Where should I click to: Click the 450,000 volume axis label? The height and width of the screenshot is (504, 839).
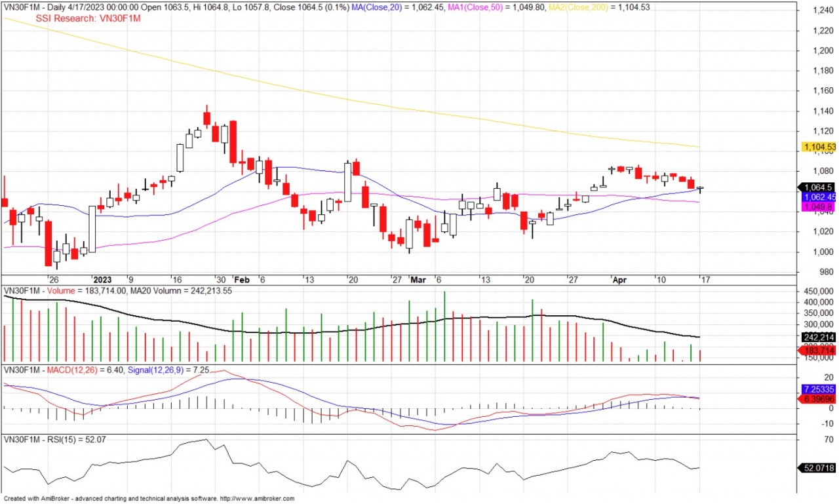pyautogui.click(x=818, y=291)
